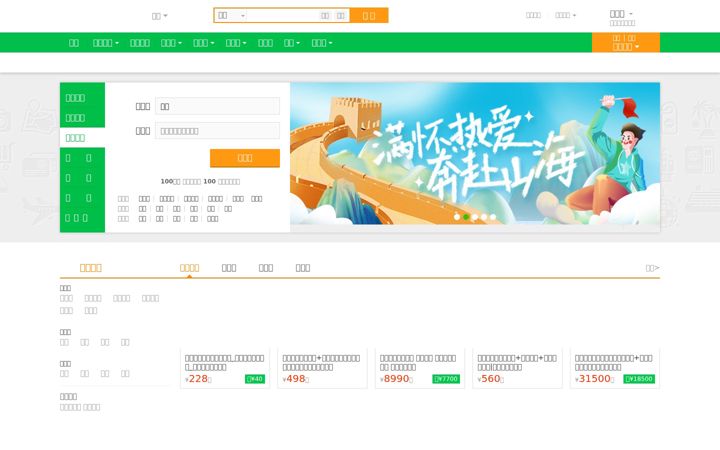Open the product card priced ¥498

[322, 368]
